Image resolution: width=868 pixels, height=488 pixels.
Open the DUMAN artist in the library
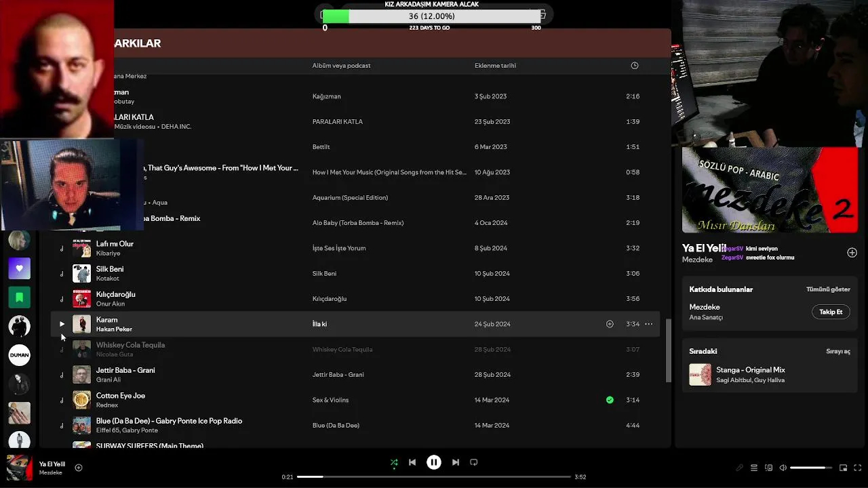click(19, 354)
